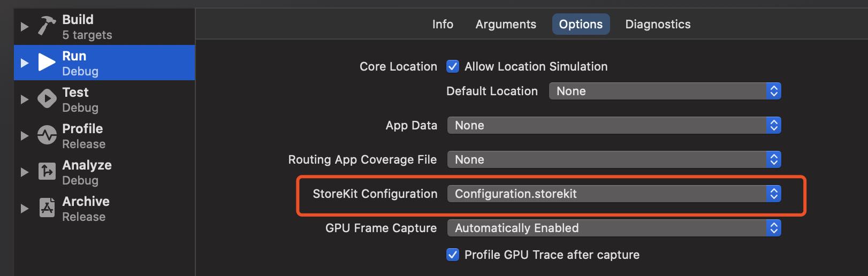Open the Default Location dropdown
Screen dimensions: 868x276
point(665,91)
